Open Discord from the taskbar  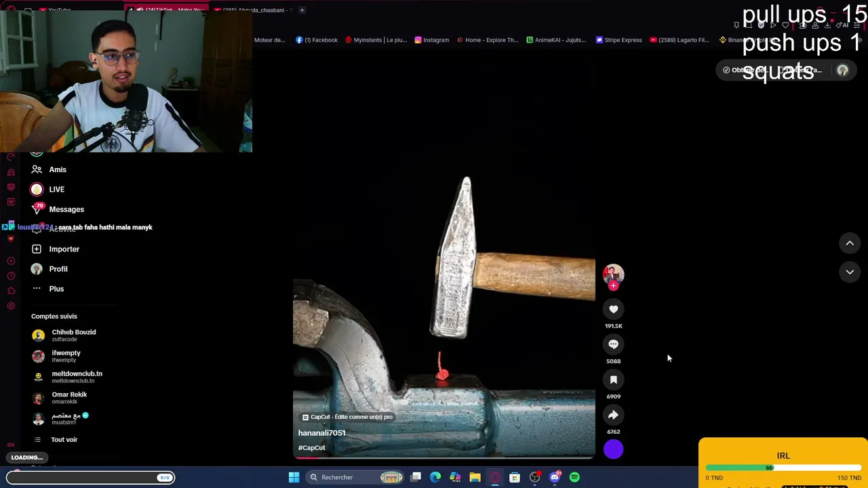click(x=555, y=477)
